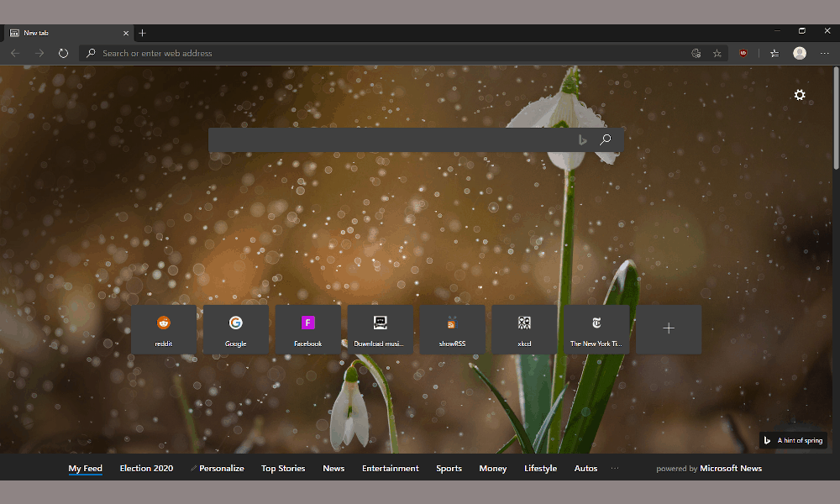Add a new quick link tile
Viewport: 840px width, 504px height.
pyautogui.click(x=669, y=329)
